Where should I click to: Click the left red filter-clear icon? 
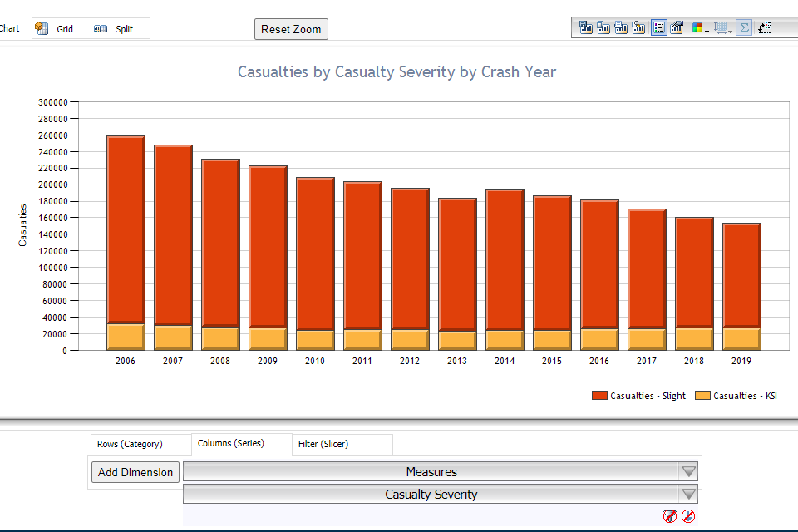[670, 516]
